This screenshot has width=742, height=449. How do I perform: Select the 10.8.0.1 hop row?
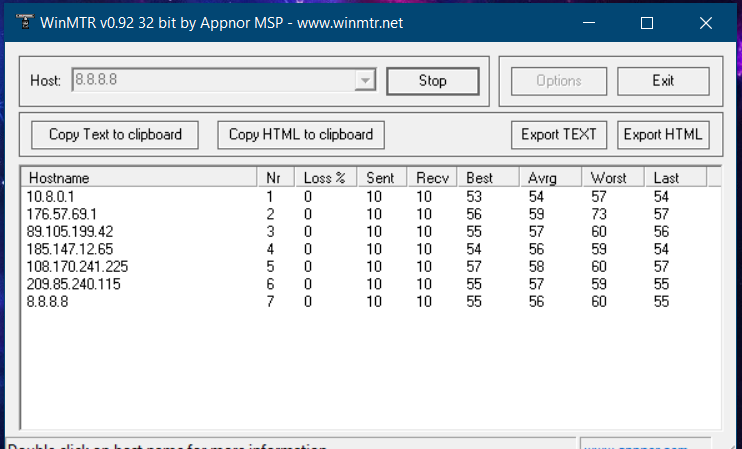[x=51, y=198]
